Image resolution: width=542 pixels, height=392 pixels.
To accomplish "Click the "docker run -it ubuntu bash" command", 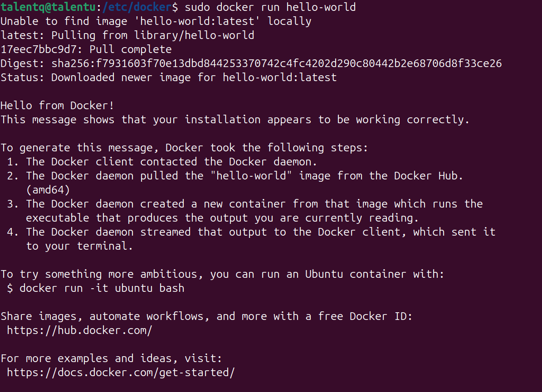I will click(102, 288).
